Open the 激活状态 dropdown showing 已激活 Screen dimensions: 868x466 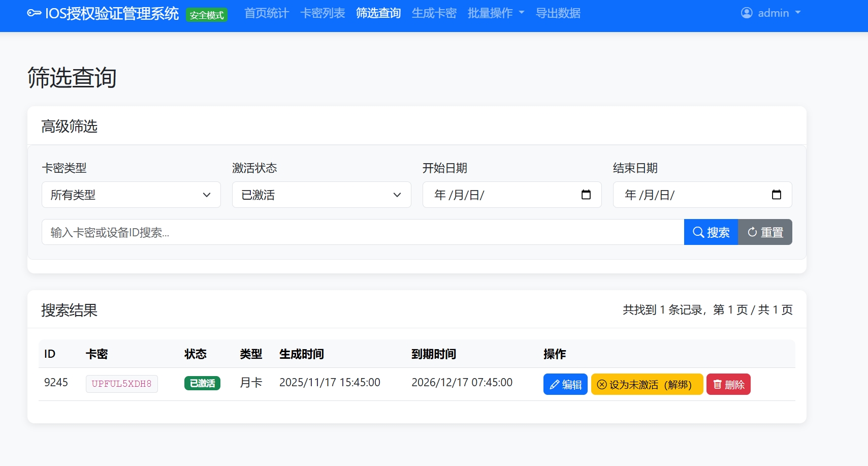321,195
